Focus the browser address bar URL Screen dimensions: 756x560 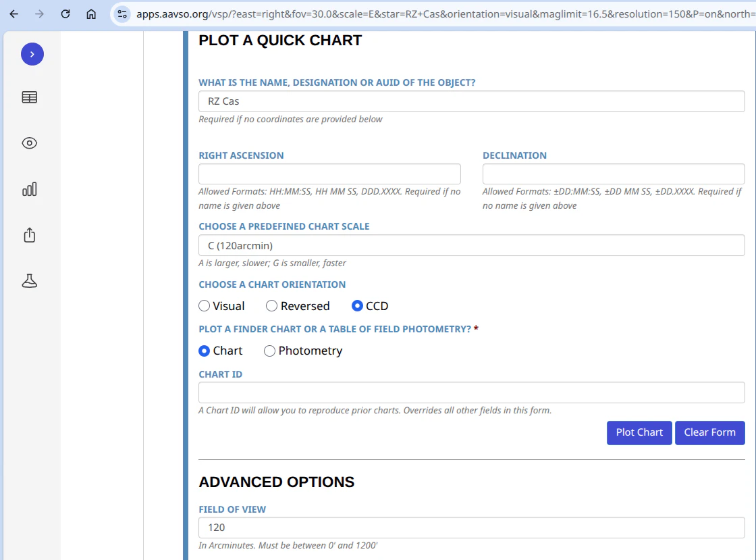446,14
